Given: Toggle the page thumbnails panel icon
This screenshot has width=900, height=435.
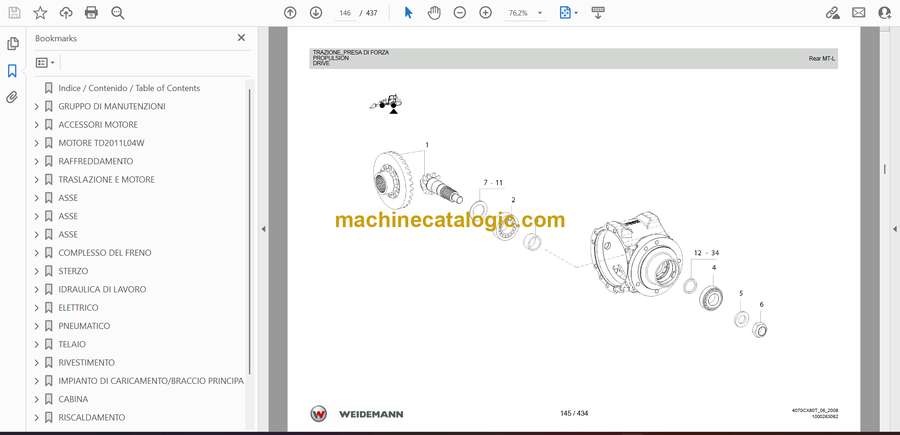Looking at the screenshot, I should tap(12, 44).
